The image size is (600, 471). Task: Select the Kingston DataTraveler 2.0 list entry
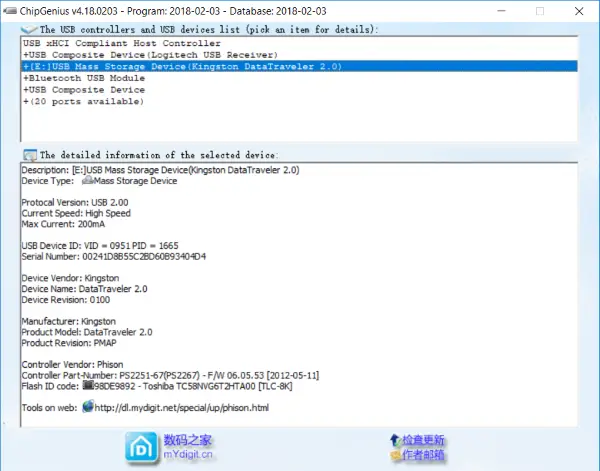point(299,66)
